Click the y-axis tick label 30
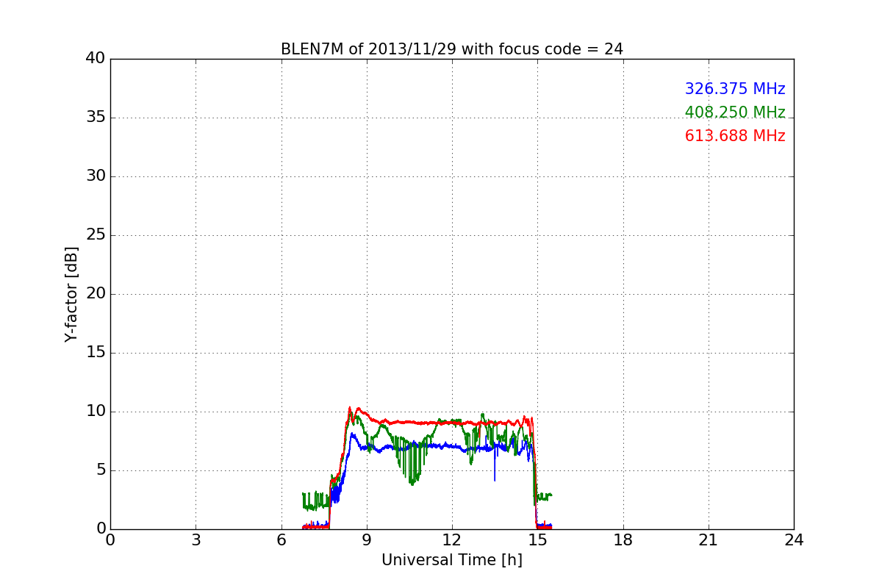This screenshot has width=882, height=588. [x=96, y=176]
